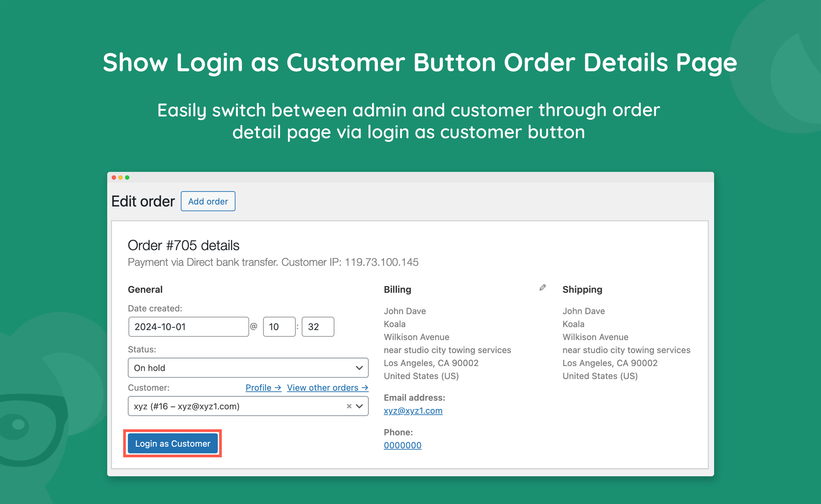Open the customer "Profile" link
This screenshot has width=821, height=504.
pyautogui.click(x=258, y=388)
